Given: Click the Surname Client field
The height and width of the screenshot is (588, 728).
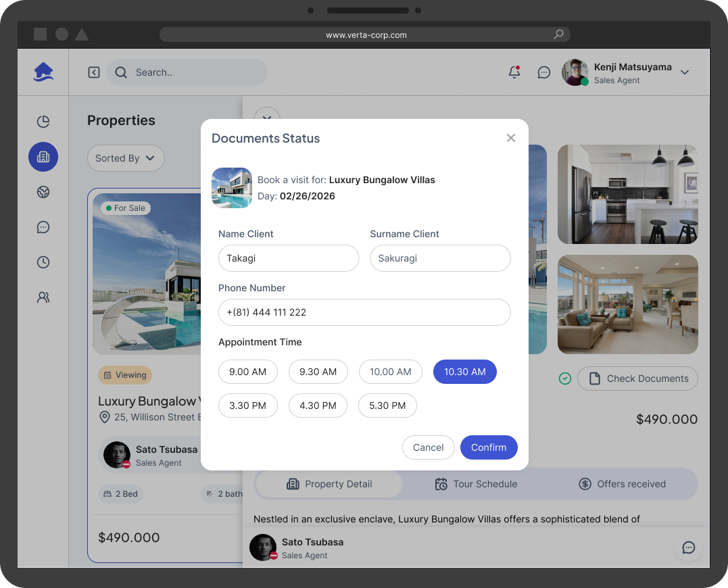Looking at the screenshot, I should (x=440, y=258).
